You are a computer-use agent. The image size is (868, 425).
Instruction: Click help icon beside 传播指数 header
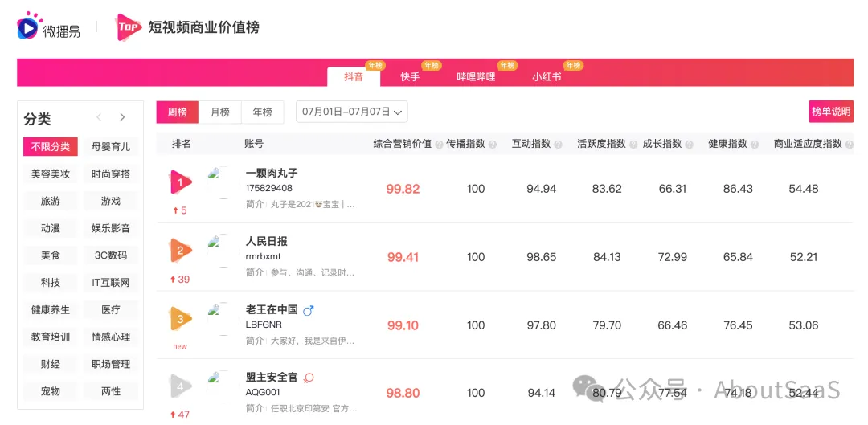[493, 145]
